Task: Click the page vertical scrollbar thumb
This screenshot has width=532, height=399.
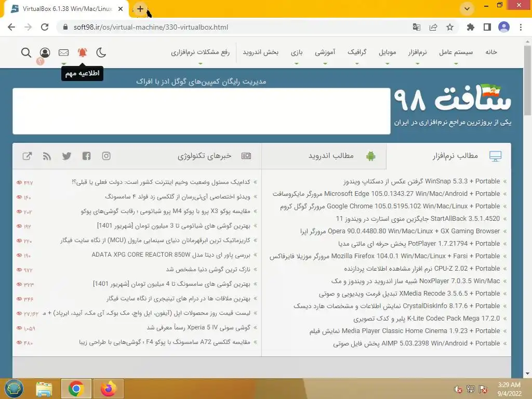Action: pyautogui.click(x=527, y=80)
